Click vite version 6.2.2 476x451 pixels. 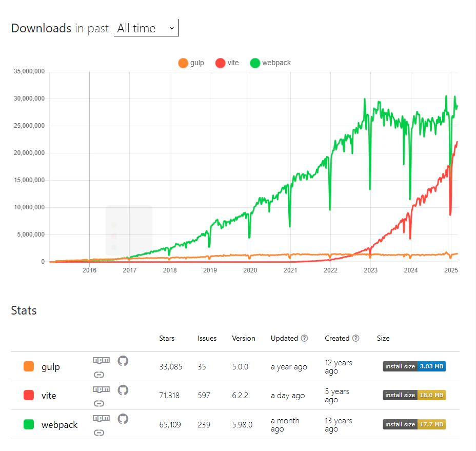point(240,396)
